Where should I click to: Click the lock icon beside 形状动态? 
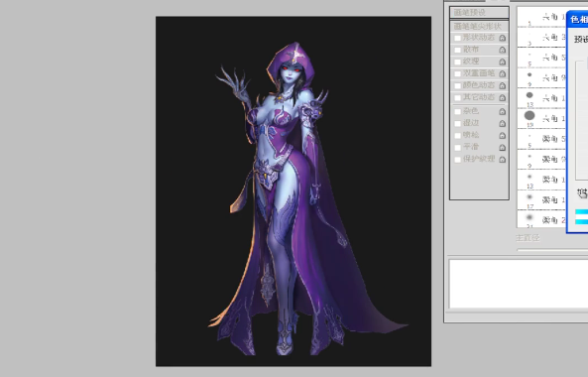[503, 38]
